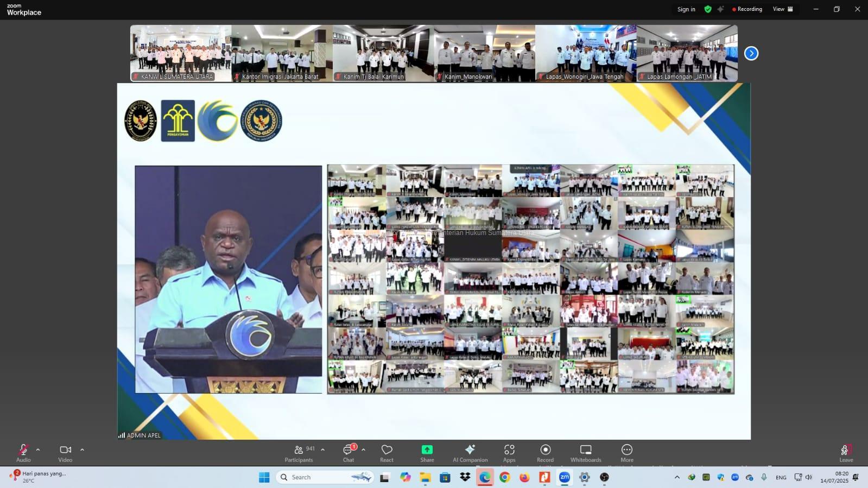868x488 pixels.
Task: Toggle the microphone Audio button
Action: point(23,453)
